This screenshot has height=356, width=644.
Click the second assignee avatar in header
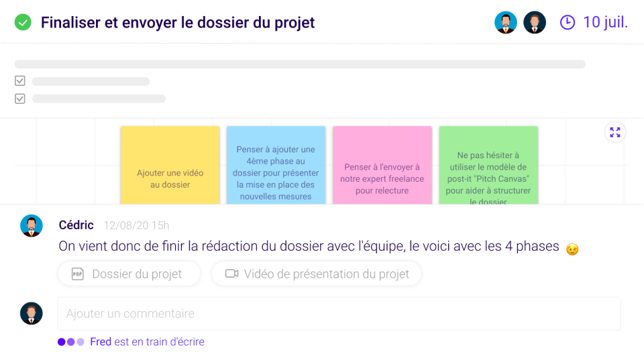(535, 23)
